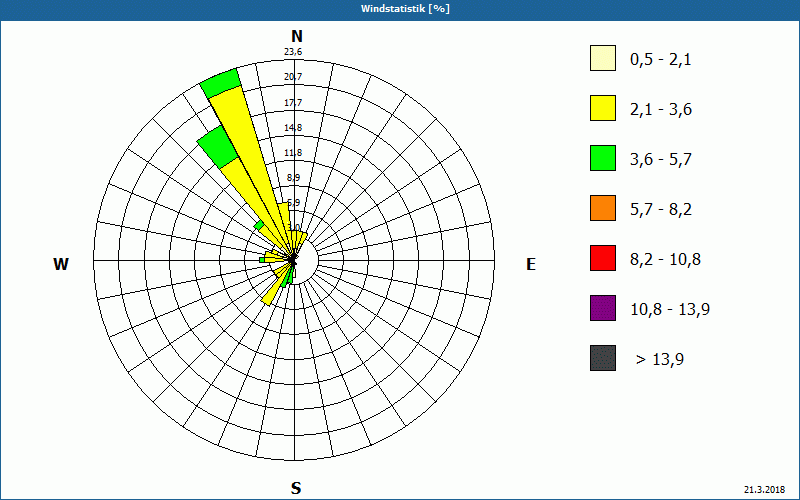The image size is (800, 500).
Task: Click the date 21.3.2018
Action: point(765,489)
